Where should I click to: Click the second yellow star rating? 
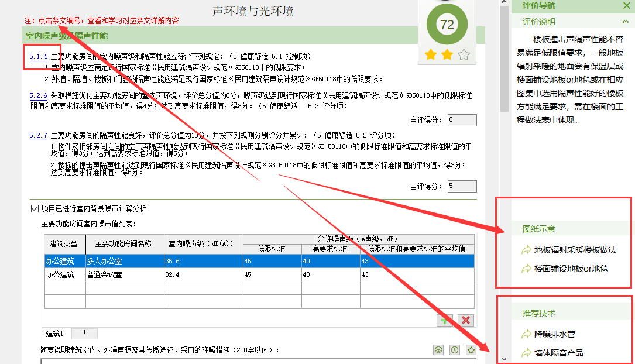click(447, 54)
